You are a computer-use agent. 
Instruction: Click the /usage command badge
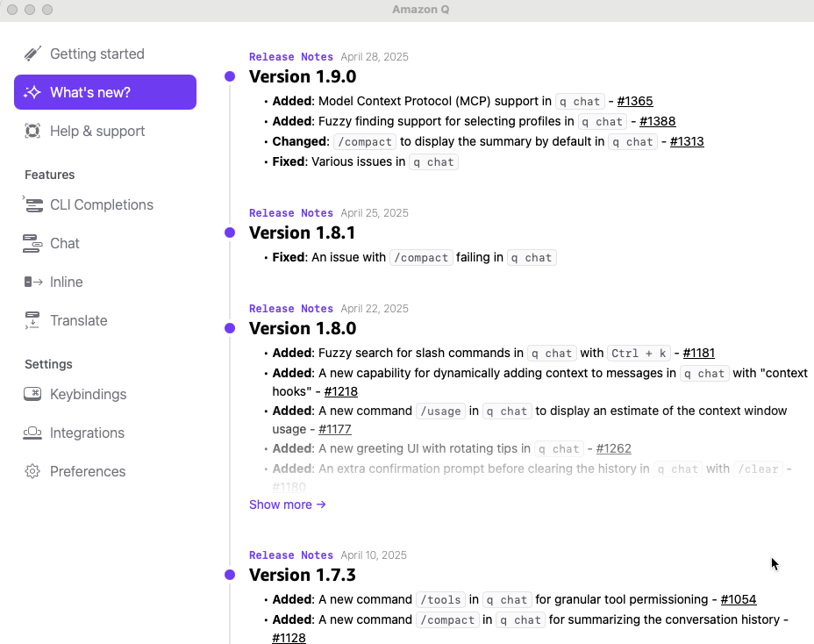(x=440, y=411)
